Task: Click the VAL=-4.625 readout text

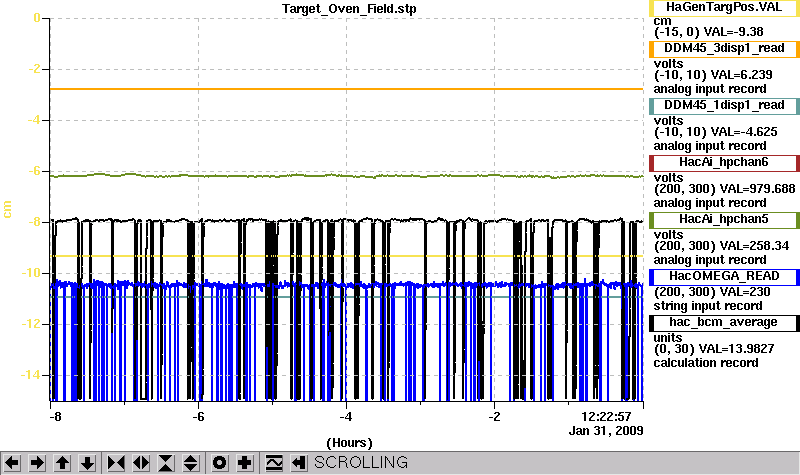Action: (744, 132)
